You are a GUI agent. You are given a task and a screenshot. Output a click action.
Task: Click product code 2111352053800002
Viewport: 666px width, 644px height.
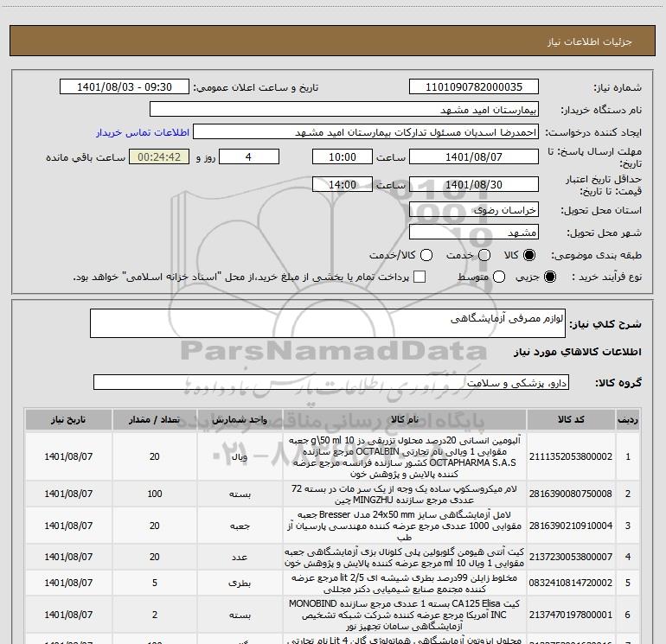click(x=571, y=456)
